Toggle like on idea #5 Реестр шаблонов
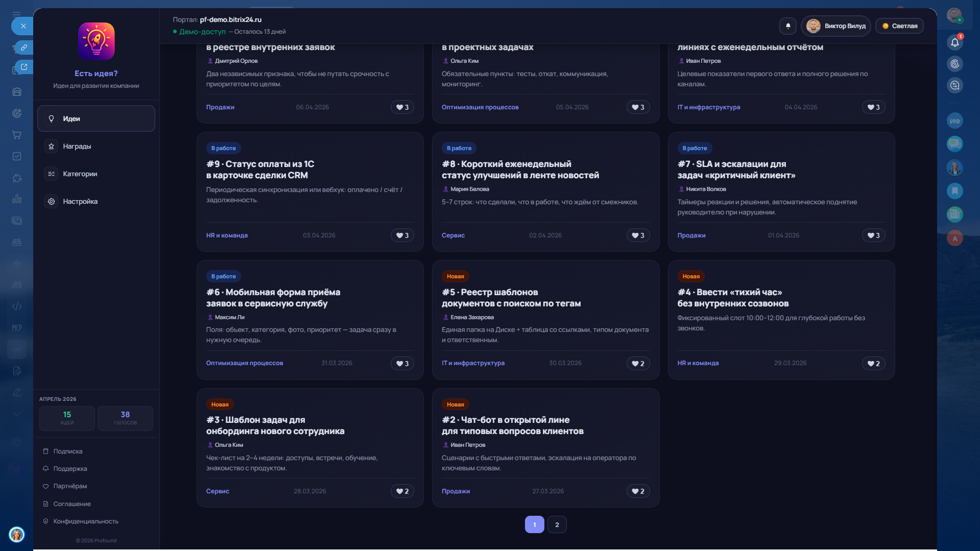This screenshot has width=980, height=551. tap(637, 364)
